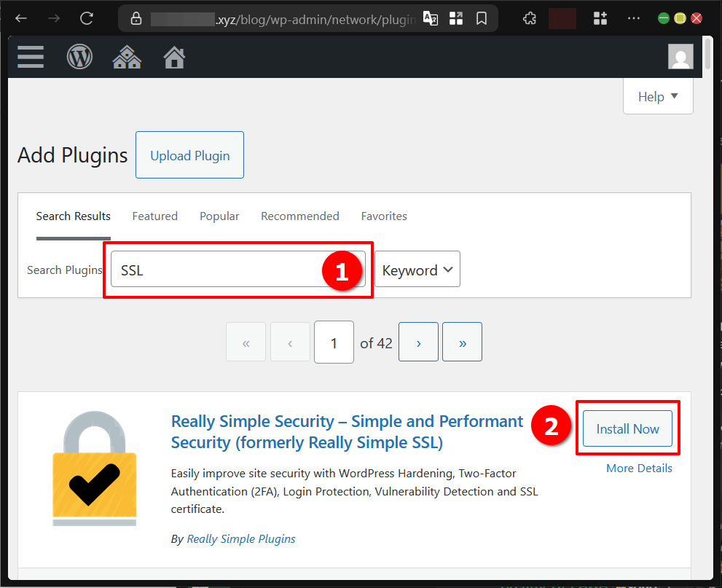
Task: Click the WordPress logo icon
Action: click(x=79, y=57)
